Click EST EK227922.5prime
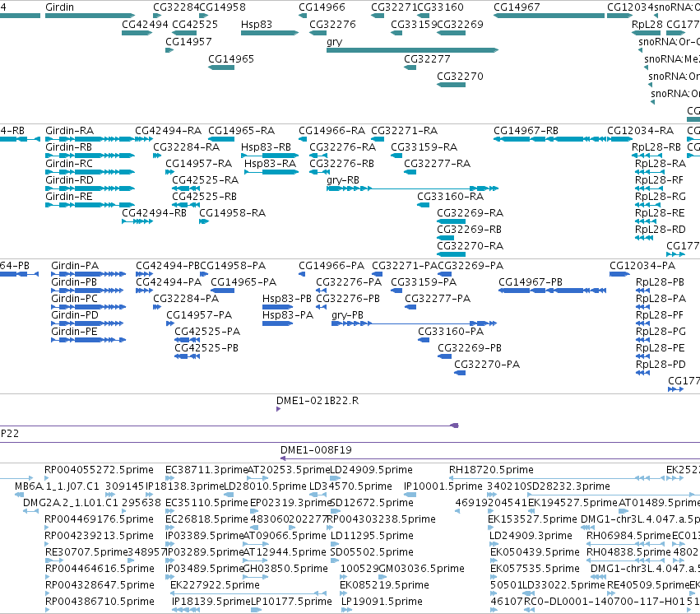 point(249,594)
